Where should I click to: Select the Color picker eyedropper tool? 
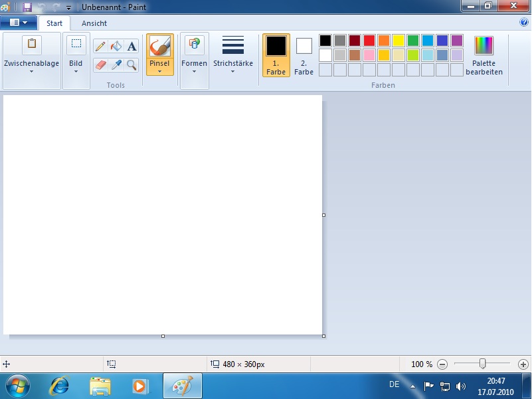(x=116, y=65)
